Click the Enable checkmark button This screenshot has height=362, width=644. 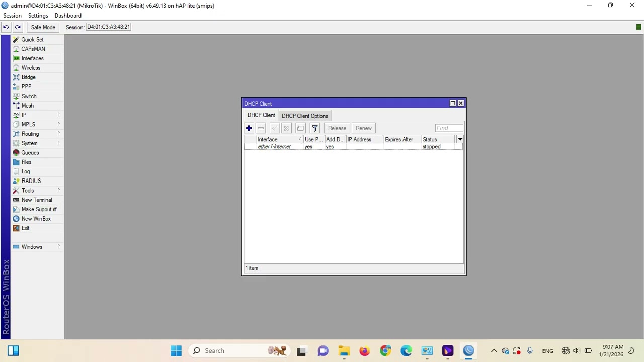click(275, 128)
